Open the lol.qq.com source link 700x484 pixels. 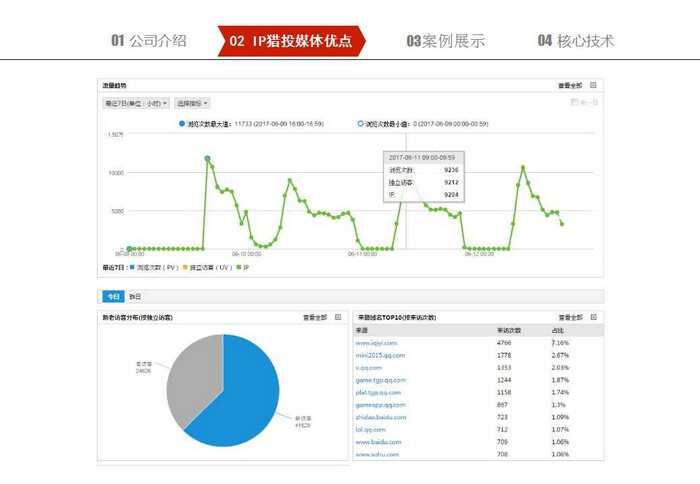tap(371, 430)
